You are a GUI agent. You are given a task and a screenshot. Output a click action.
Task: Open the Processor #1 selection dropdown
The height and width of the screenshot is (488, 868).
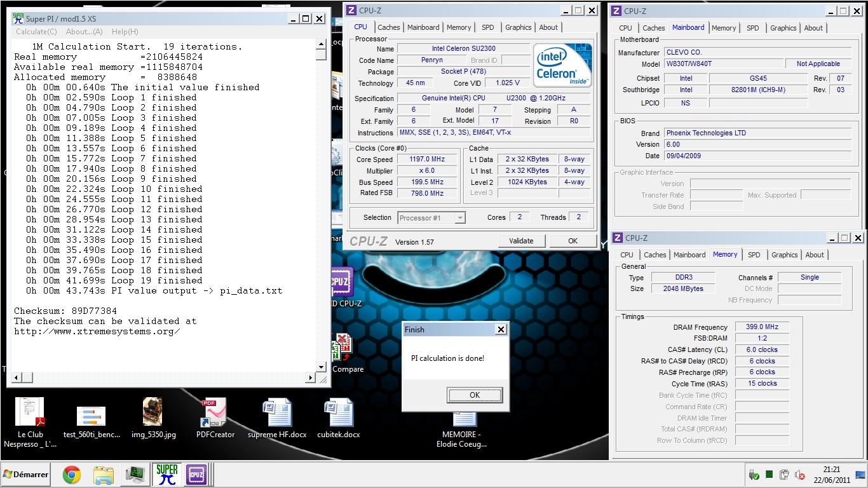coord(431,218)
